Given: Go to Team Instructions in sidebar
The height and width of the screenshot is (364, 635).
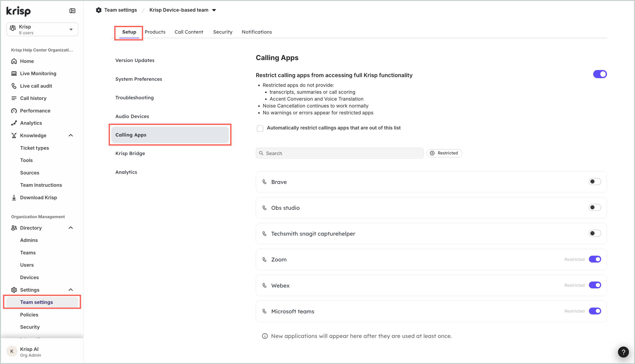Looking at the screenshot, I should tap(41, 185).
